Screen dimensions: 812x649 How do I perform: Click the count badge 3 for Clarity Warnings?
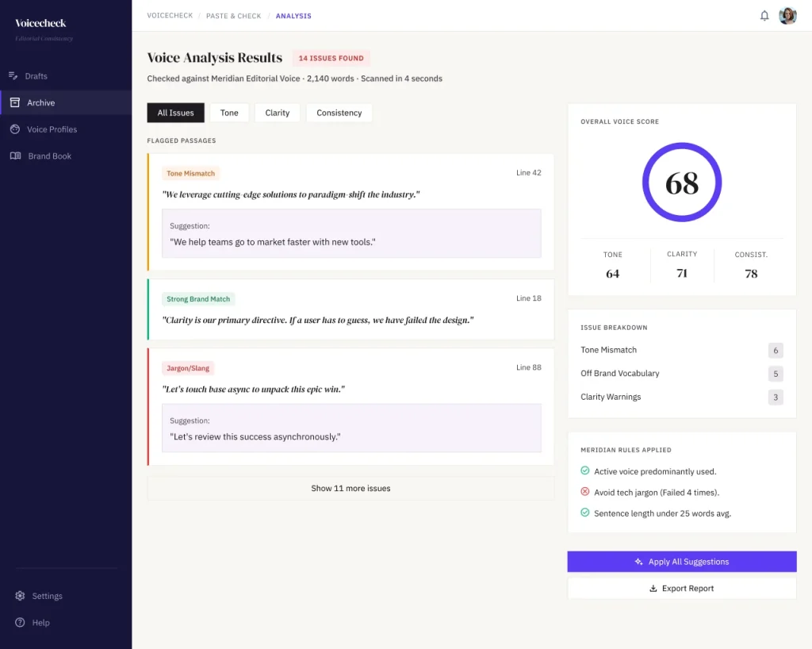click(776, 397)
